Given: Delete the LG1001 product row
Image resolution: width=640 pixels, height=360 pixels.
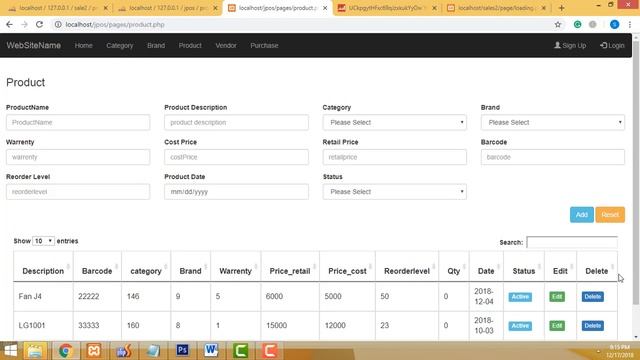Looking at the screenshot, I should click(592, 326).
